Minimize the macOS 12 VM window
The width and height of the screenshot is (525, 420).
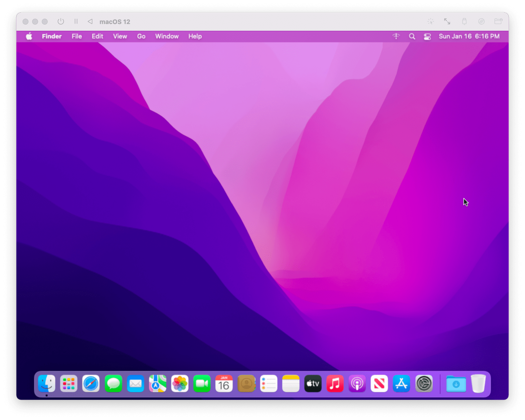coord(35,22)
